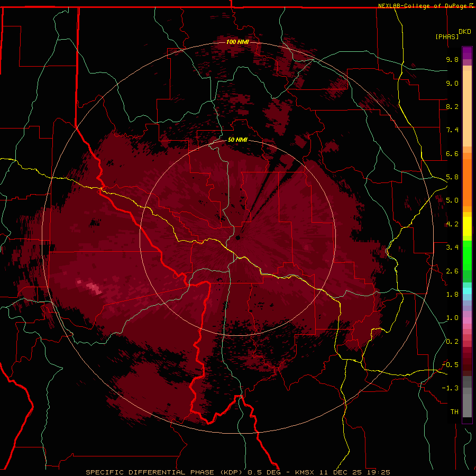The width and height of the screenshot is (476, 476).
Task: Click the 50 NMI range ring label
Action: (x=237, y=140)
